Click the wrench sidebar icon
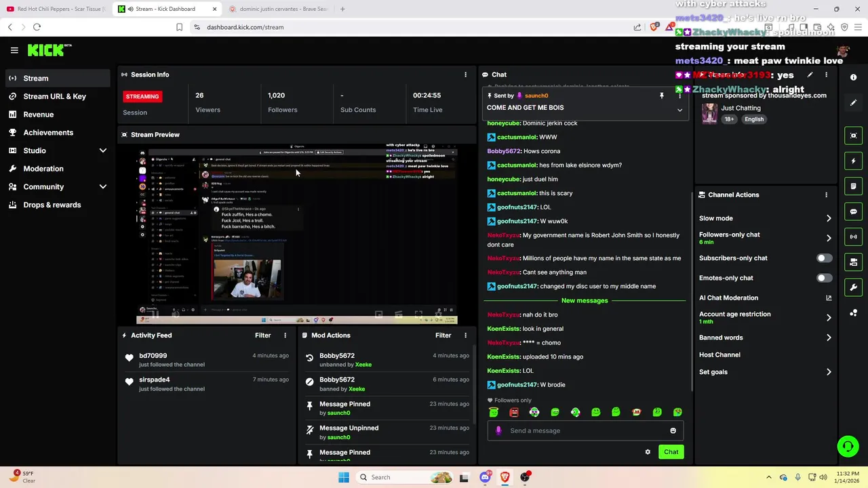This screenshot has width=868, height=488. [854, 287]
